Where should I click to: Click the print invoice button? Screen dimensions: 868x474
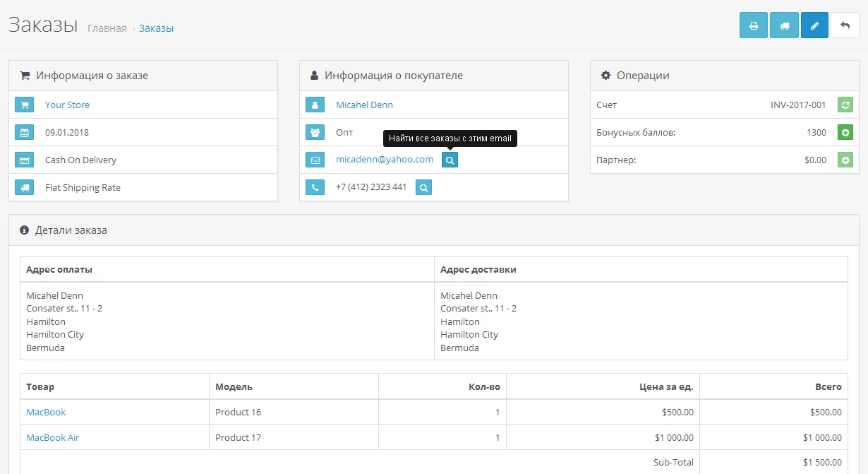pyautogui.click(x=753, y=25)
